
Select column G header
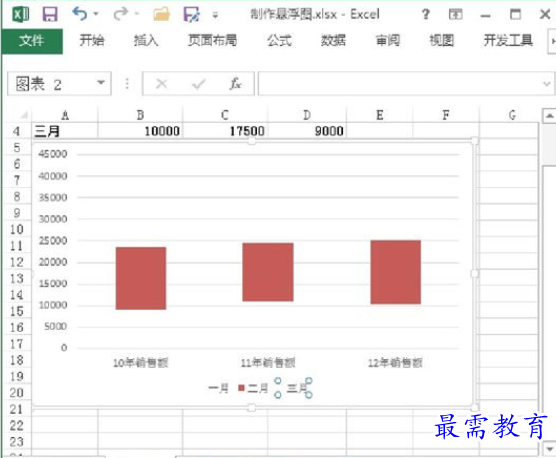click(x=512, y=115)
